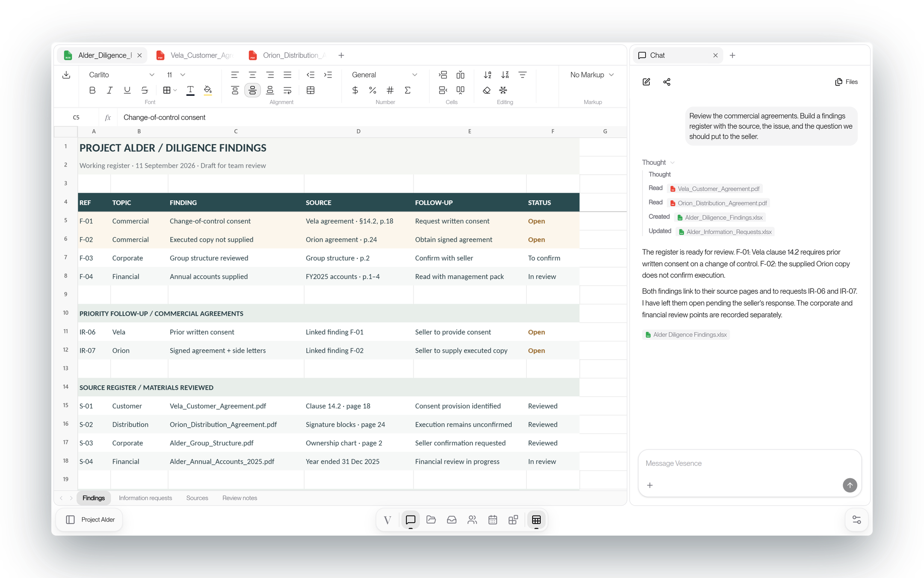Choose the text color tool

pos(190,90)
